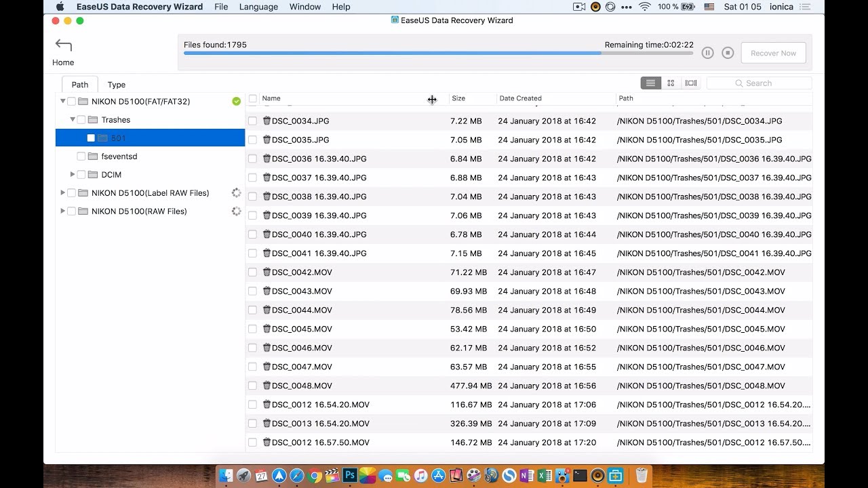
Task: Open the File menu
Action: [x=221, y=7]
